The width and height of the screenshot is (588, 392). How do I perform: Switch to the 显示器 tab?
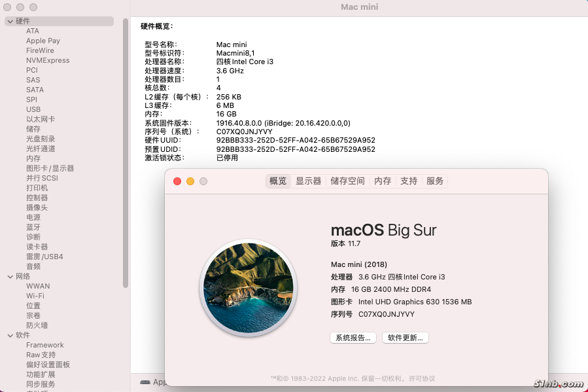coord(308,181)
